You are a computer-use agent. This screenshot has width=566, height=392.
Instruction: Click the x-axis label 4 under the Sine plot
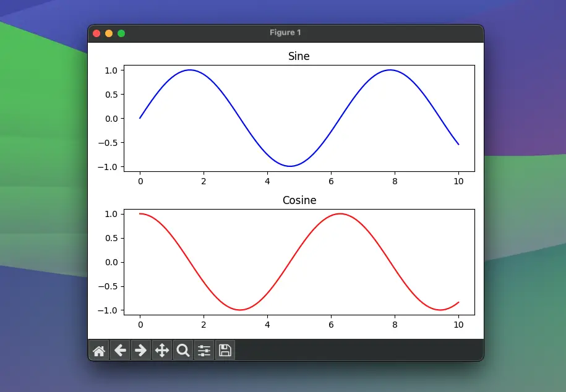(267, 181)
